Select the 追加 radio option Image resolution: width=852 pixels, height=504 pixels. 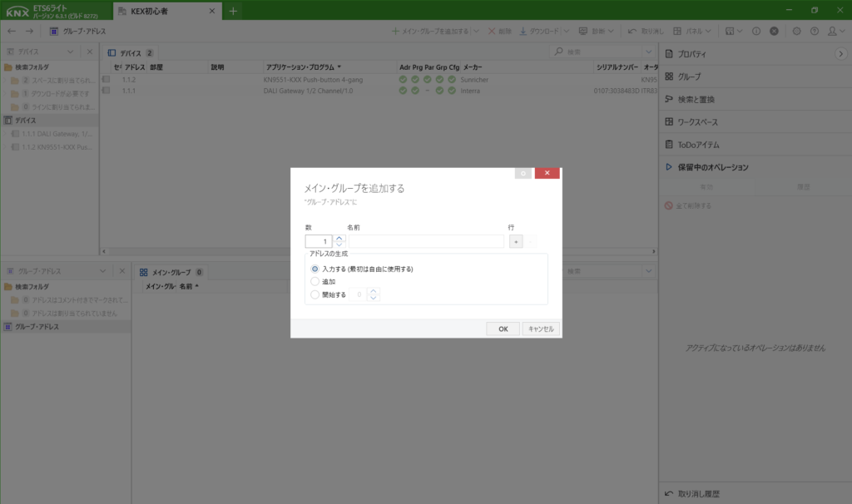(x=315, y=282)
